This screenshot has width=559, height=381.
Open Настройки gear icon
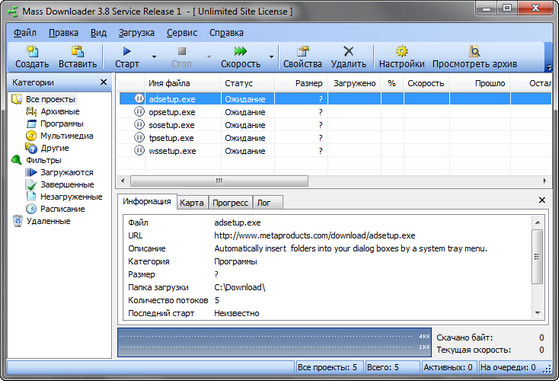(402, 51)
